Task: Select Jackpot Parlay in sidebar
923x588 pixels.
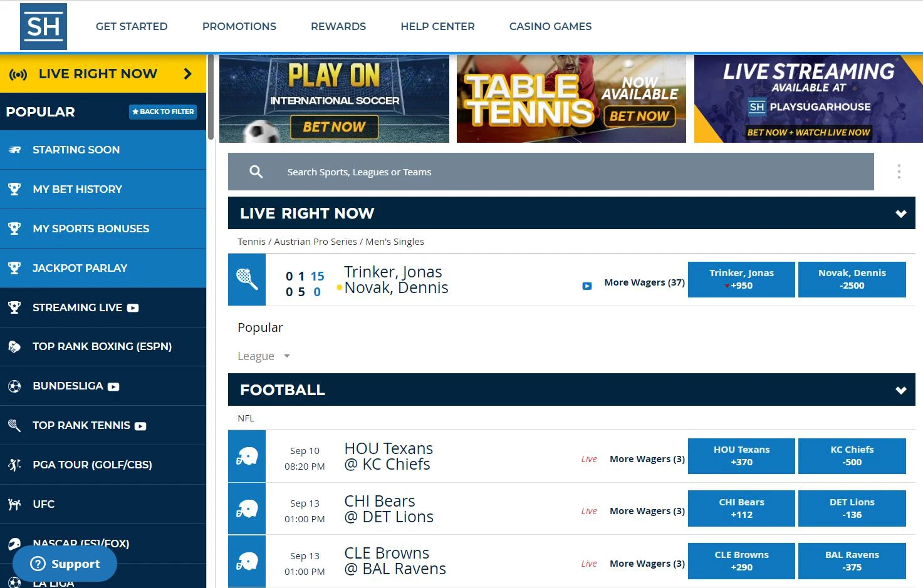Action: [x=103, y=268]
